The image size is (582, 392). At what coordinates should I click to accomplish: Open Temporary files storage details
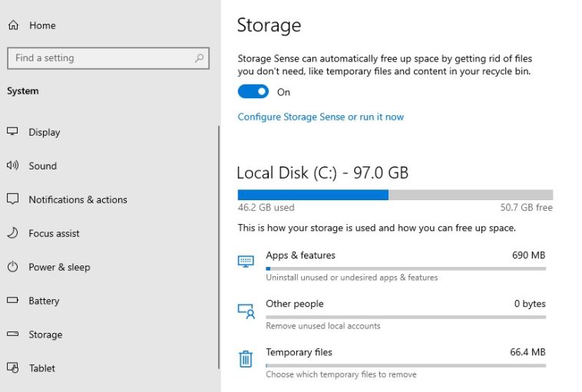(299, 353)
